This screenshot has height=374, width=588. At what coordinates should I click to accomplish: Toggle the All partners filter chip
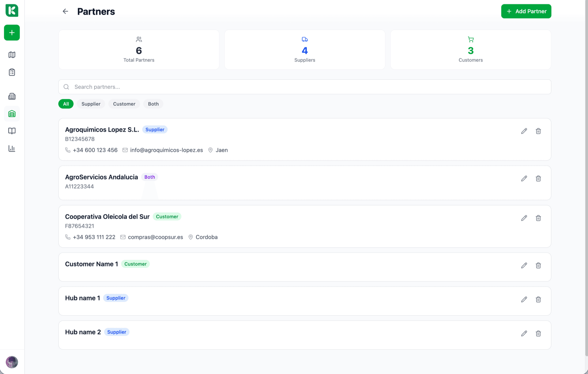66,104
